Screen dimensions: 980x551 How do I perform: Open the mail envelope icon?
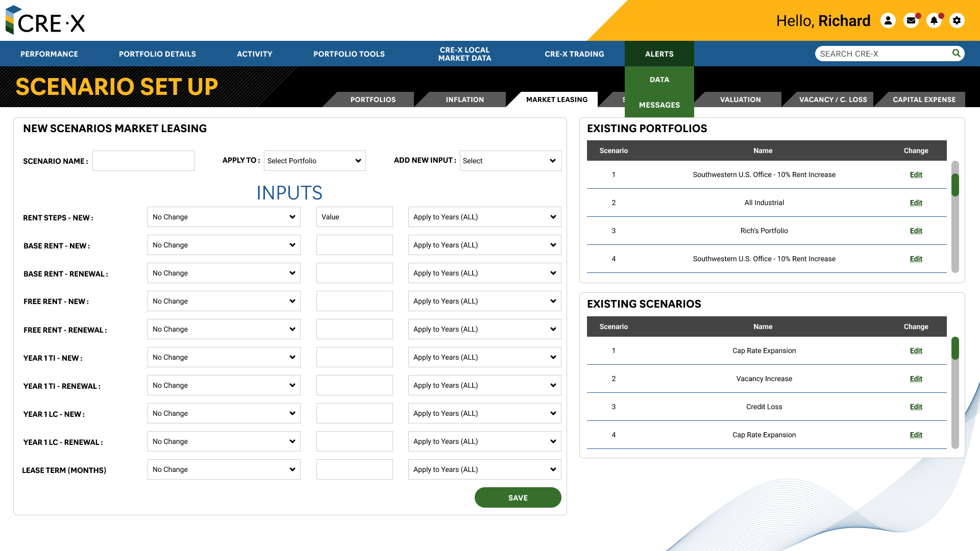pos(911,20)
